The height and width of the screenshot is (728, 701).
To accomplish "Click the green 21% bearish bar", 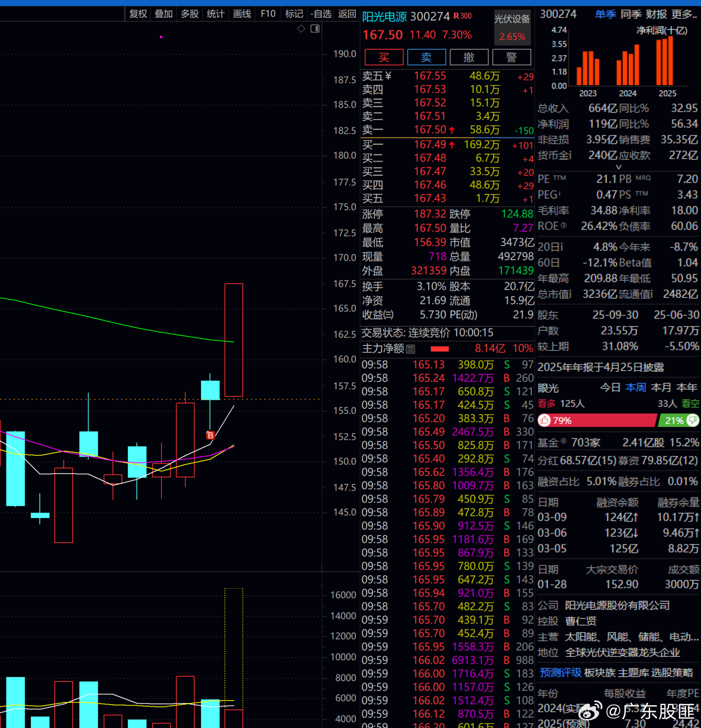I will (x=679, y=420).
